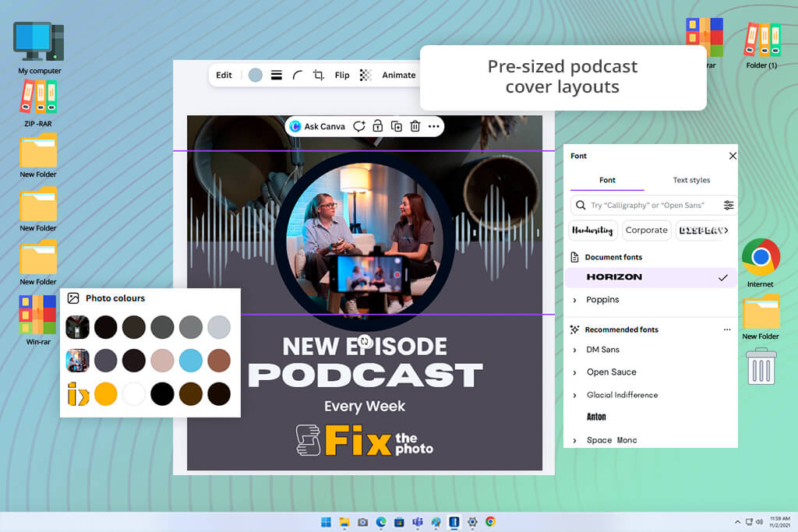The height and width of the screenshot is (532, 798).
Task: Open the Settings gear on the taskbar
Action: (x=472, y=522)
